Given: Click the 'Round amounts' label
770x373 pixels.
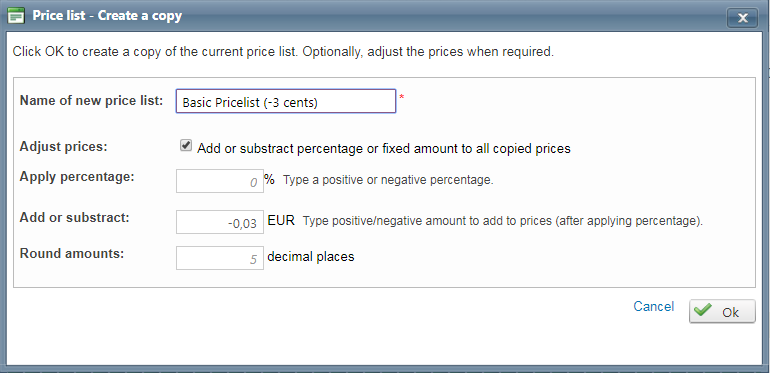Looking at the screenshot, I should pos(72,254).
